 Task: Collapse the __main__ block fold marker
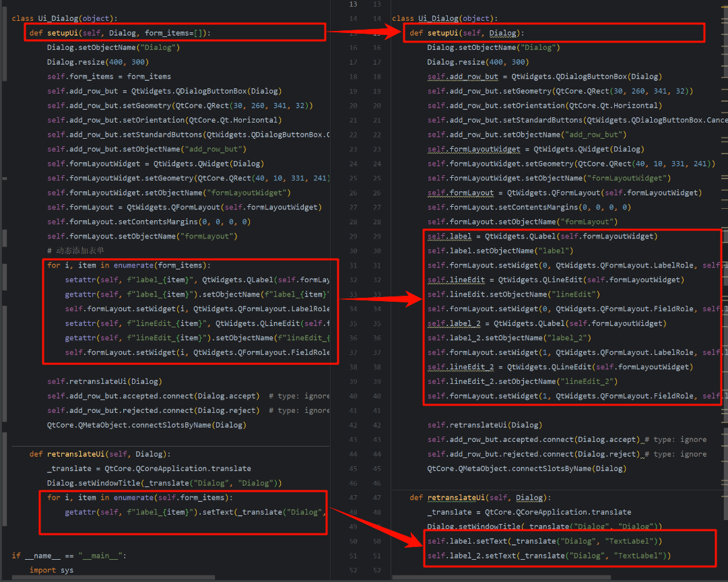point(4,555)
